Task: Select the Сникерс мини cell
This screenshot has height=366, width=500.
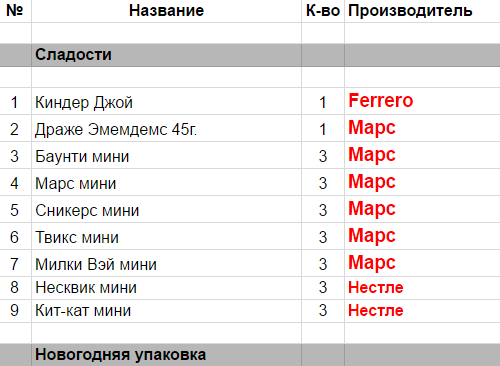Action: (x=166, y=210)
